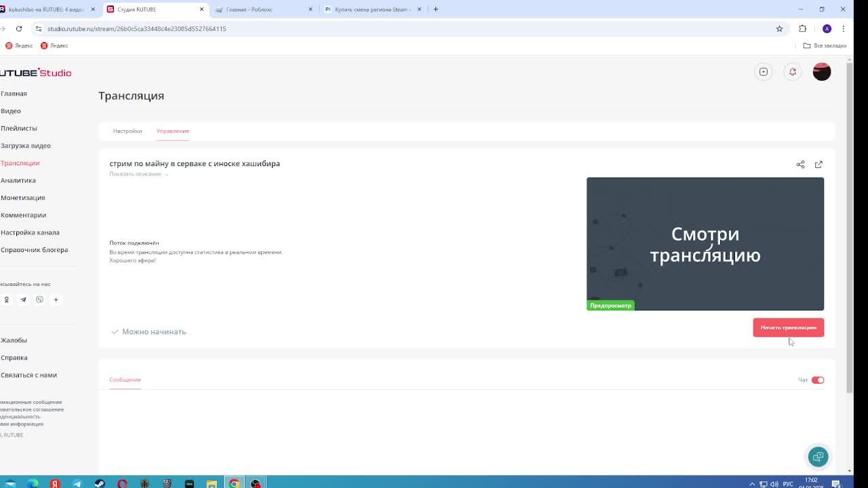Open Монетизация in the sidebar
The height and width of the screenshot is (488, 868).
coord(22,198)
